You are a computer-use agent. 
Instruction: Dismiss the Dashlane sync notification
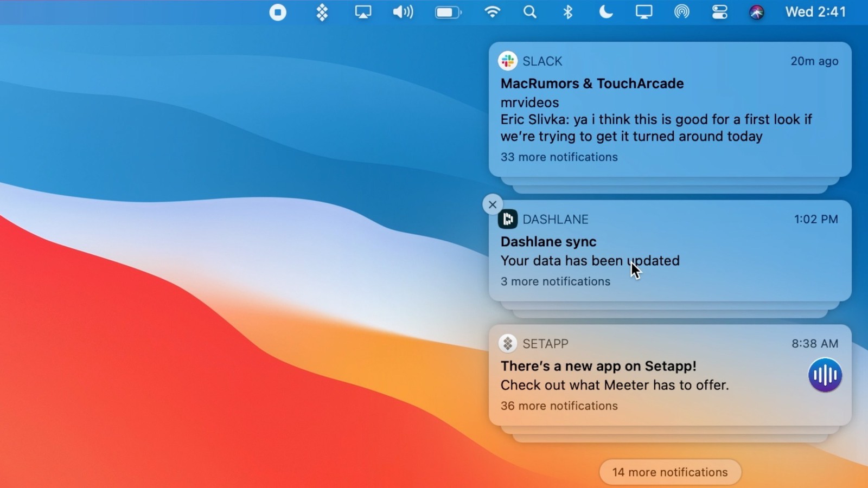pos(493,204)
